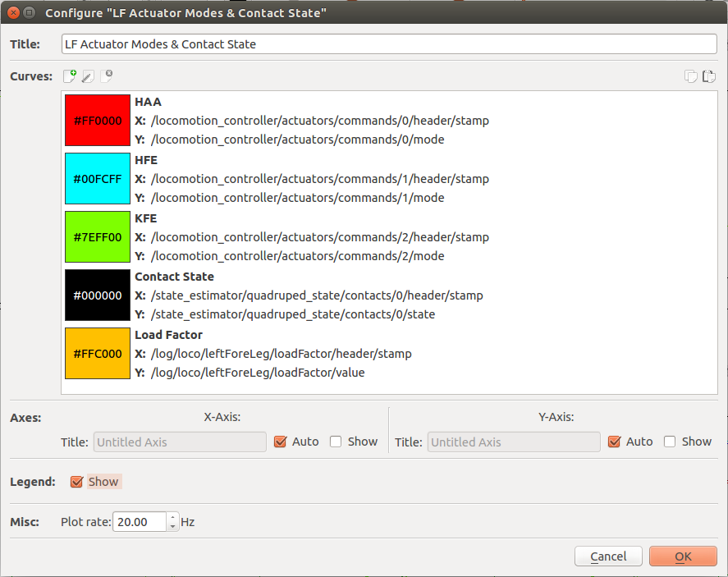Decrease plot rate with down arrow
The height and width of the screenshot is (577, 728).
pos(172,526)
